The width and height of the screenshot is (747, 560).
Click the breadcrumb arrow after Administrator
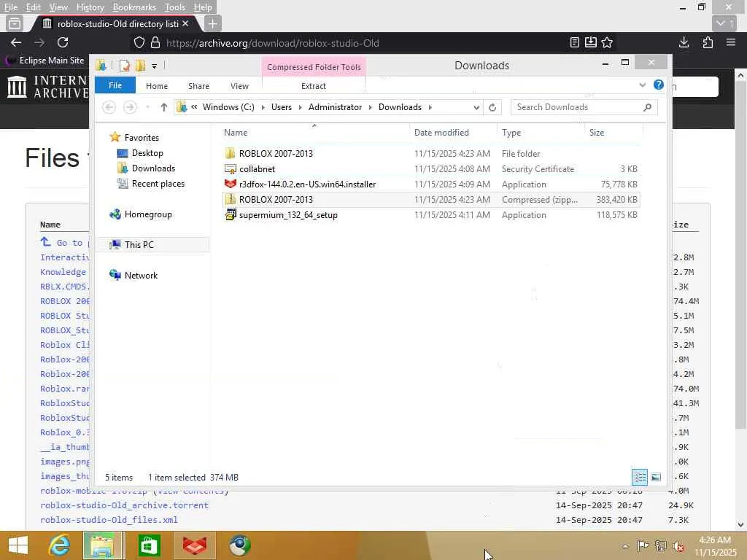[370, 107]
